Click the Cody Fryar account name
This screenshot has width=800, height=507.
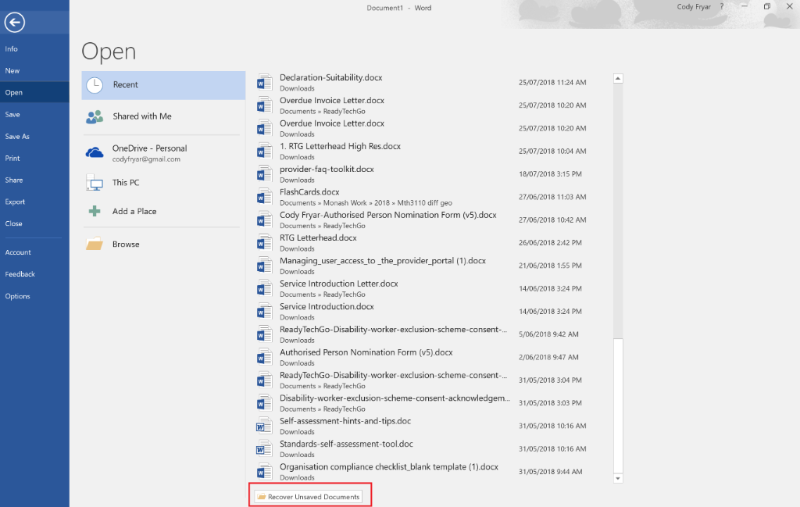tap(693, 7)
